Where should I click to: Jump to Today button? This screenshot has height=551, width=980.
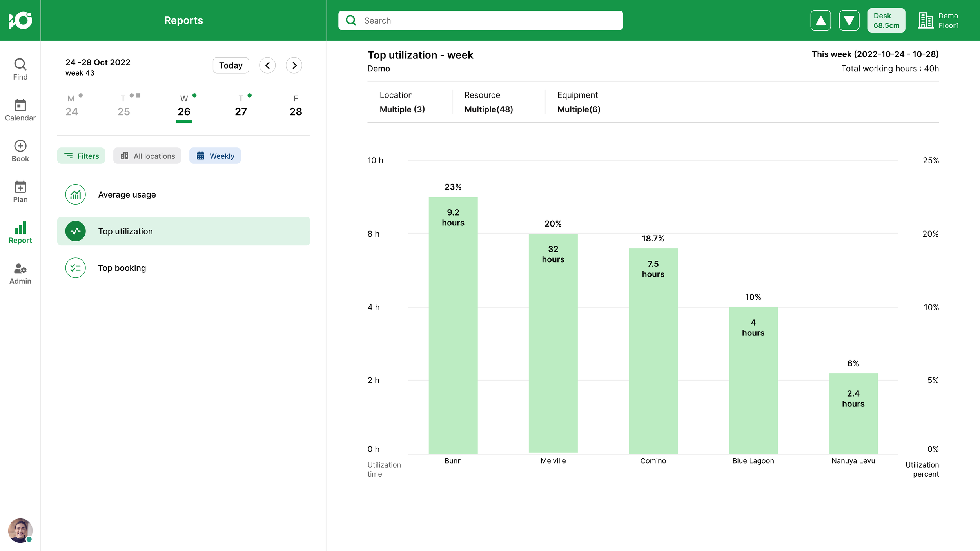[x=231, y=65]
